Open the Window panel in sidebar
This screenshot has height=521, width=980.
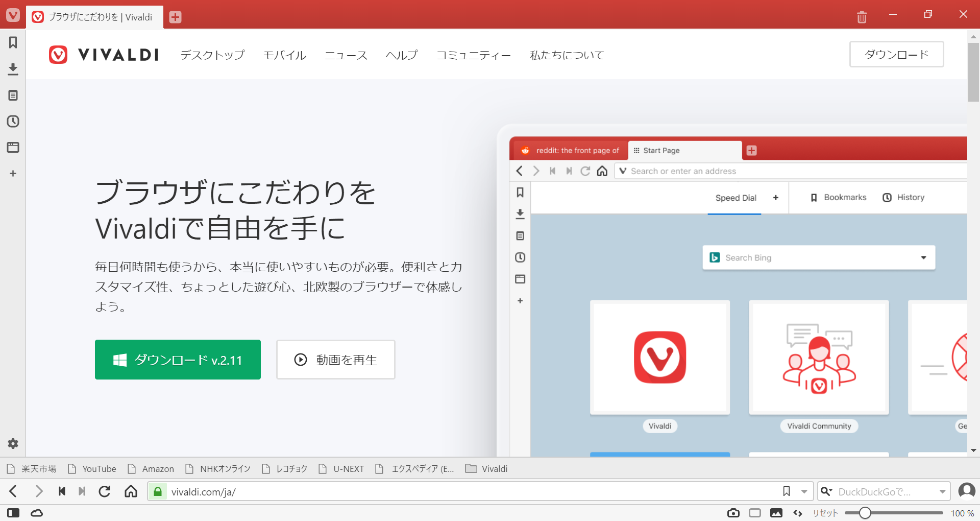13,148
